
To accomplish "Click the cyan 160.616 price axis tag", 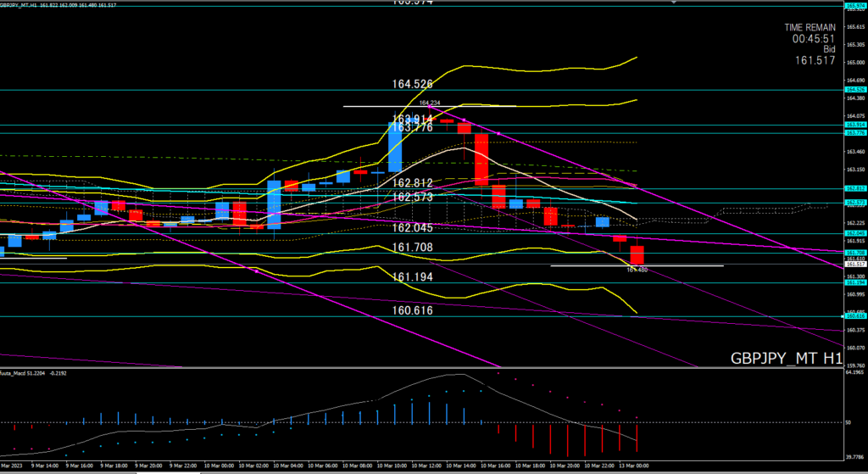I will [855, 316].
